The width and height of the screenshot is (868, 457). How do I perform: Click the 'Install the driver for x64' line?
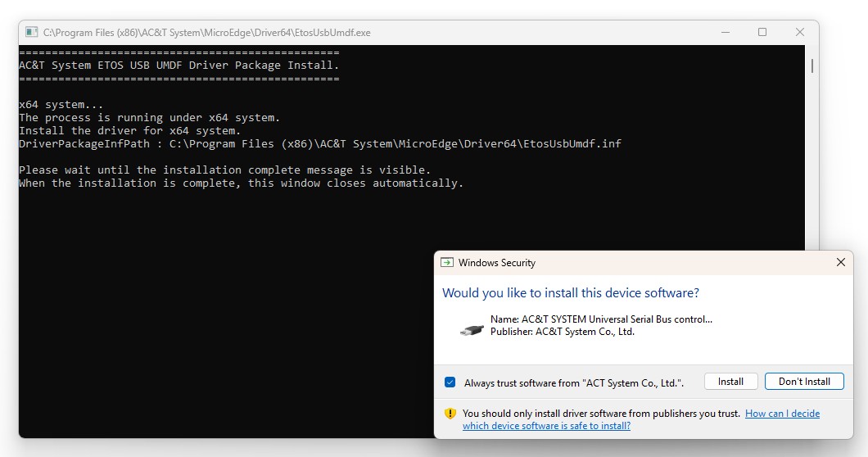click(129, 131)
